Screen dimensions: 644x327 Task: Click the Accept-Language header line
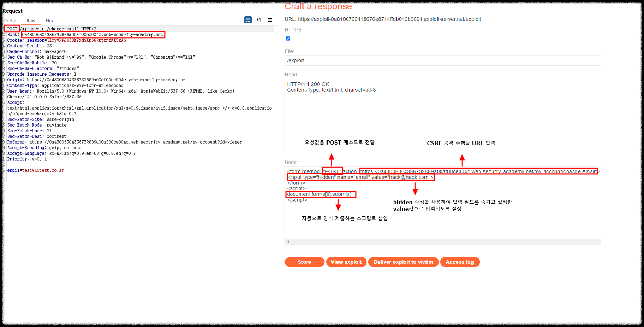(71, 153)
